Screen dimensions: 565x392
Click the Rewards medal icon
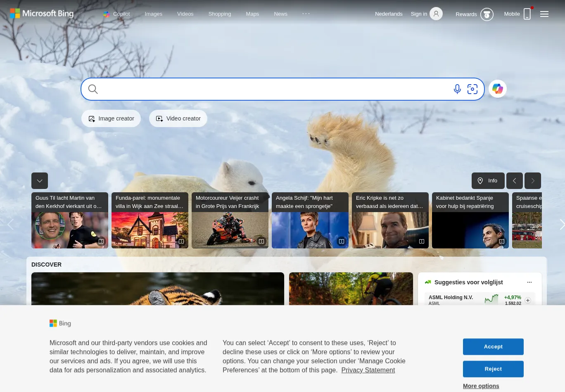point(487,14)
